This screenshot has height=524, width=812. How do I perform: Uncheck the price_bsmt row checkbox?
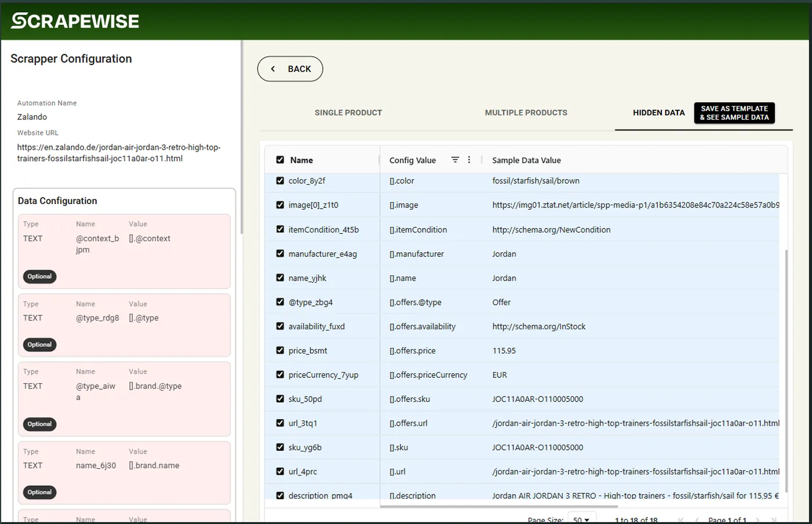click(280, 351)
